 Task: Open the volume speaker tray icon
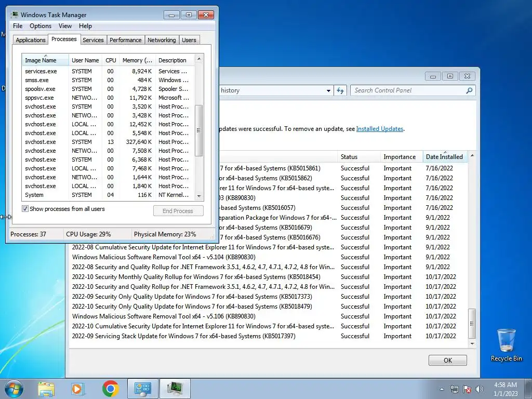(480, 389)
